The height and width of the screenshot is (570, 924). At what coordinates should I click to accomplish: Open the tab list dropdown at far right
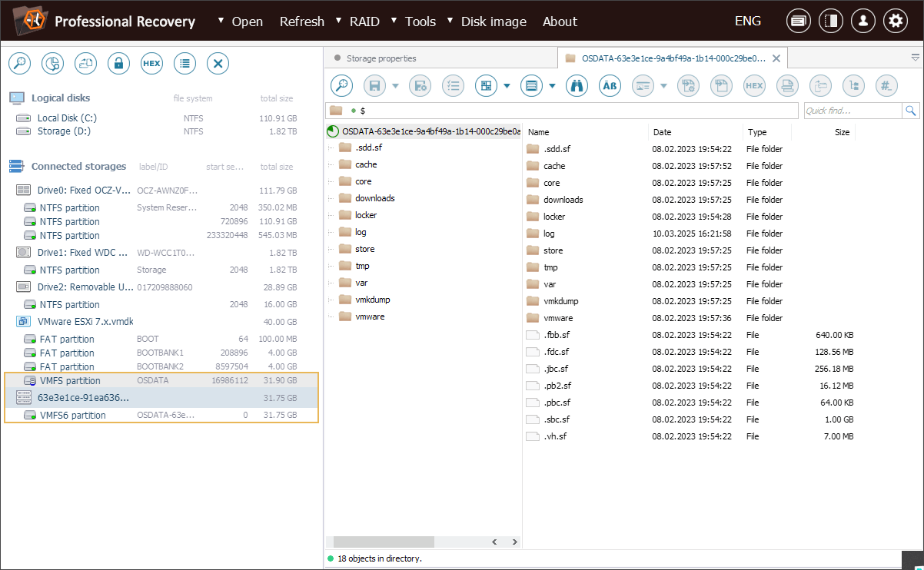point(915,58)
